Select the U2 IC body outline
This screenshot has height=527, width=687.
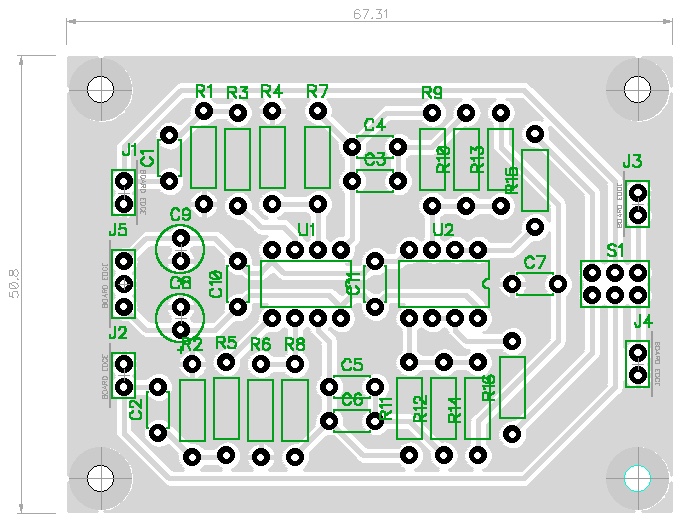[443, 284]
